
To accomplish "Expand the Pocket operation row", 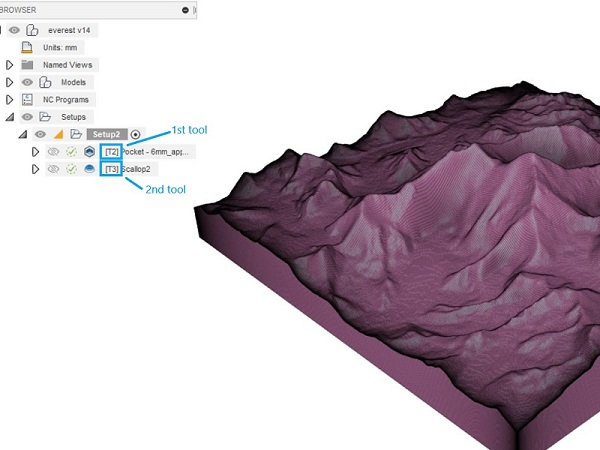I will tap(35, 152).
